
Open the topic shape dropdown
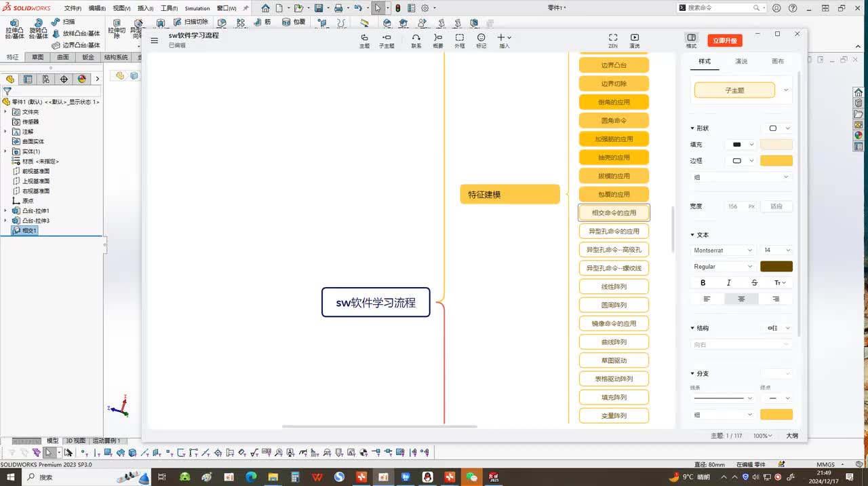coord(778,128)
